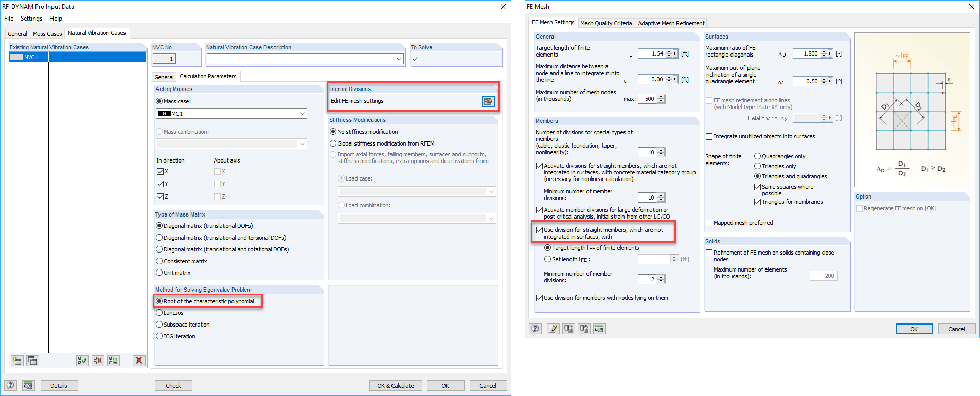This screenshot has height=396, width=980.
Task: Create a new natural vibration case
Action: click(17, 361)
